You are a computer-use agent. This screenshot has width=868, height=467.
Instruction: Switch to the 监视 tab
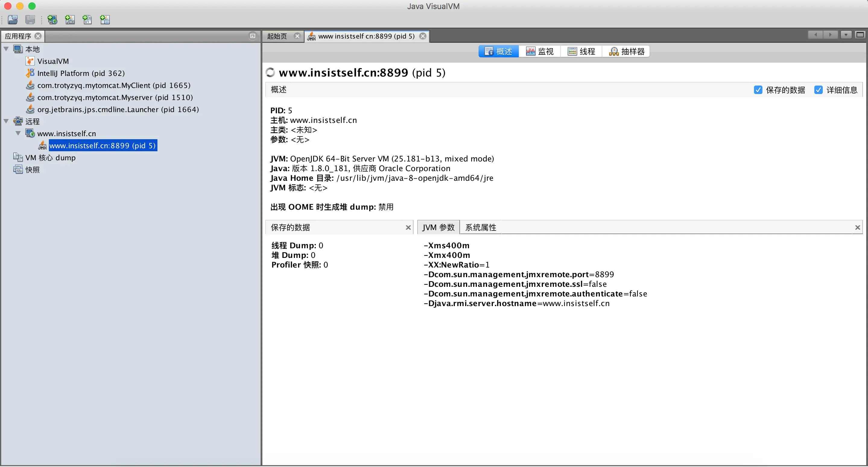(540, 52)
